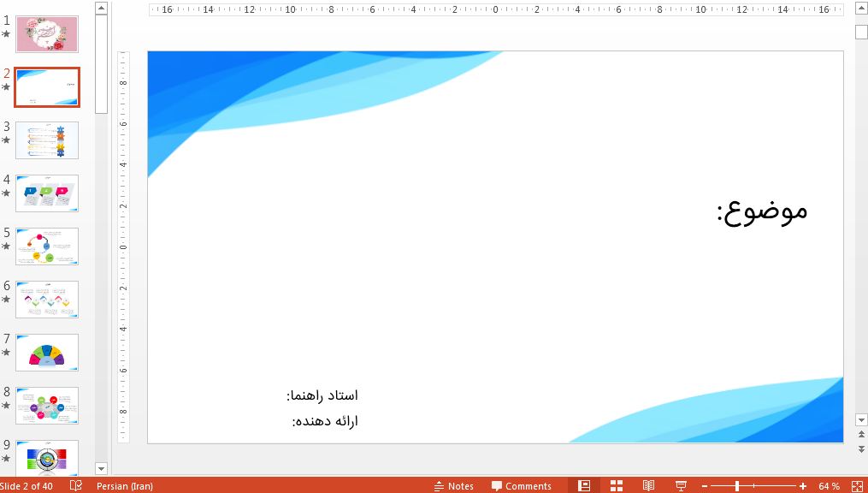Start the Slide Show from this slide
Viewport: 868px width, 493px height.
680,485
